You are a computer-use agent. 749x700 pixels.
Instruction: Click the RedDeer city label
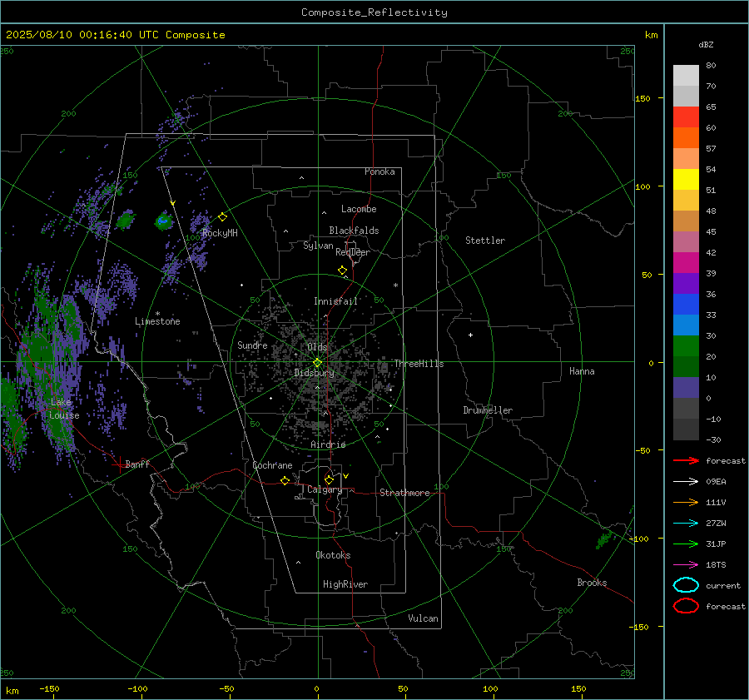(353, 252)
